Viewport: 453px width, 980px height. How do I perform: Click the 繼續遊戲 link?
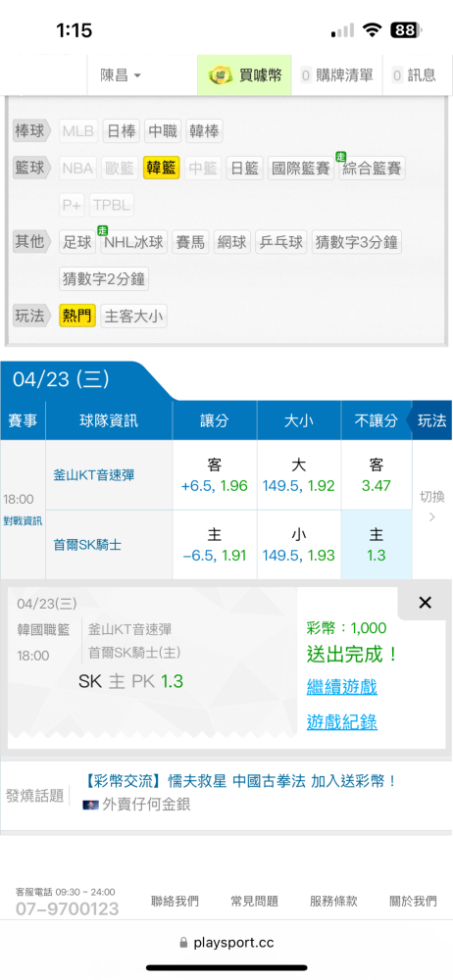pyautogui.click(x=342, y=687)
